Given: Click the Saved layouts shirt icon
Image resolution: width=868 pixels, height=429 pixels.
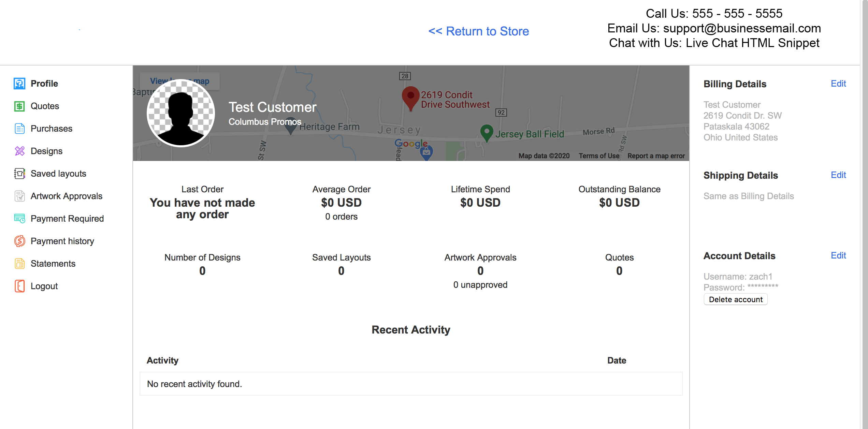Looking at the screenshot, I should tap(19, 174).
